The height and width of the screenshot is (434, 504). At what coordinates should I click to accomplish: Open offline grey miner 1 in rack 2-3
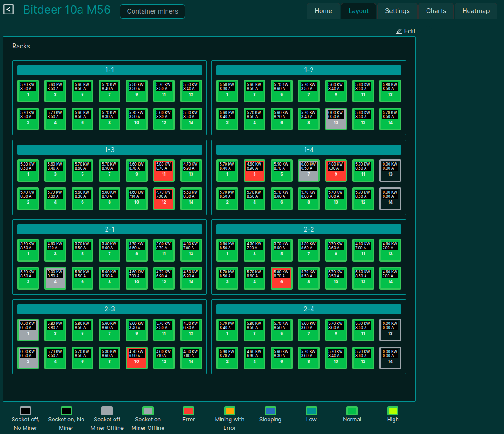[x=28, y=330]
